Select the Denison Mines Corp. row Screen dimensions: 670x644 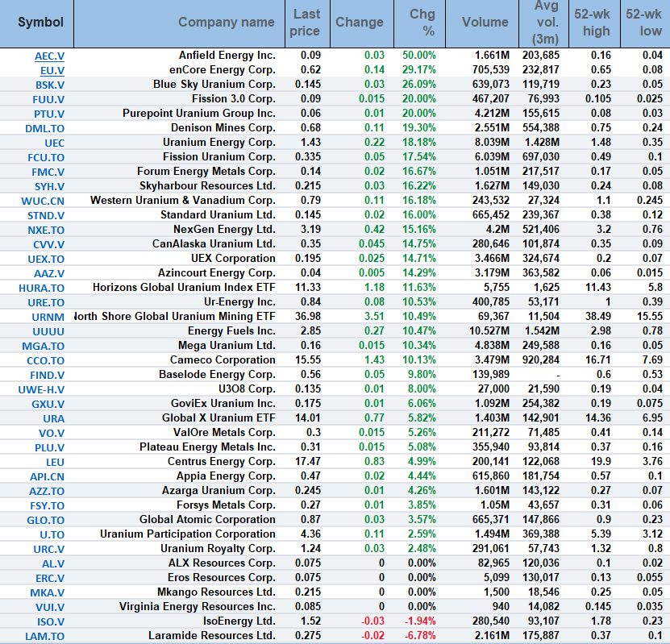227,127
